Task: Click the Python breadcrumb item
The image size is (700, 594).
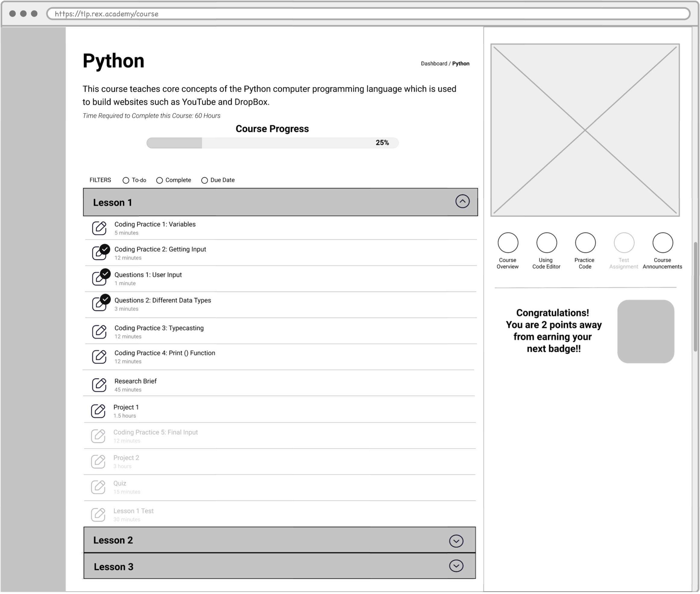Action: 461,64
